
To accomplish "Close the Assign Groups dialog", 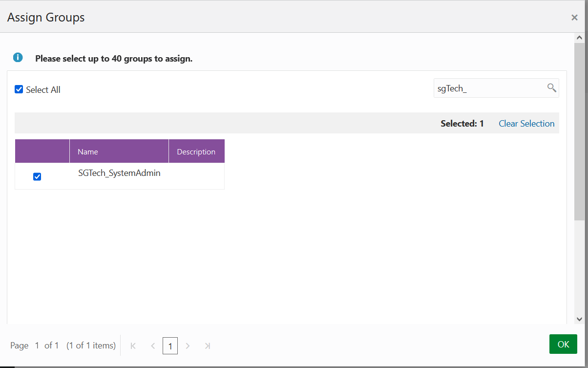I will (574, 18).
